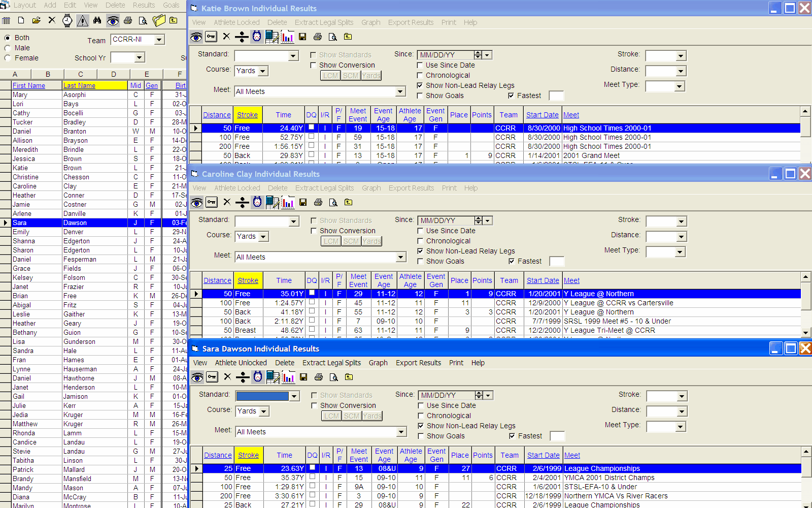Open the Team dropdown showing CCRR-NI
Screen dimensions: 812x508
coord(159,39)
